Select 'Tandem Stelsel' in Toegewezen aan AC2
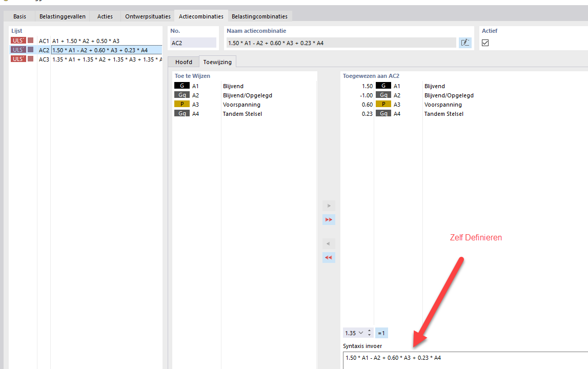588x369 pixels. pos(443,114)
